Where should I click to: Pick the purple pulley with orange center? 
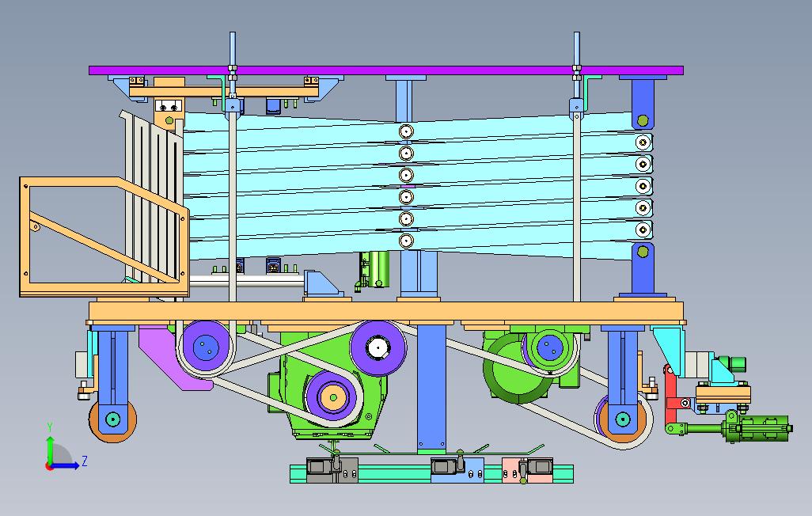[x=332, y=396]
